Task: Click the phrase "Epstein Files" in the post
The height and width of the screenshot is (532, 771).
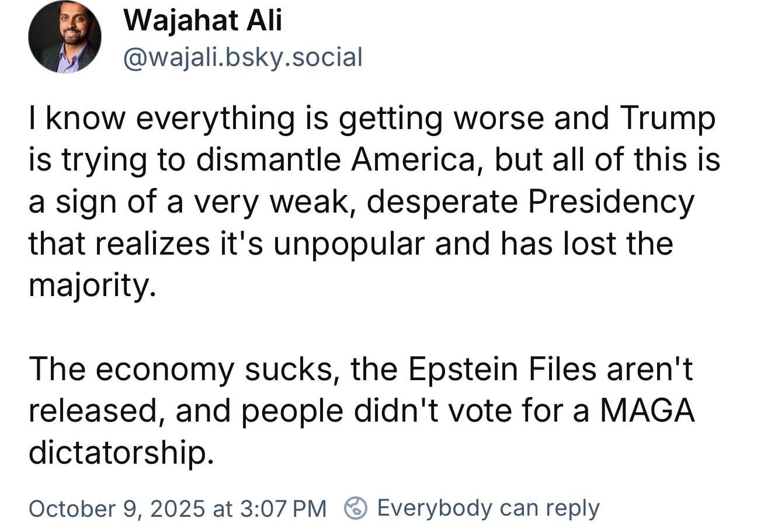Action: click(x=502, y=370)
